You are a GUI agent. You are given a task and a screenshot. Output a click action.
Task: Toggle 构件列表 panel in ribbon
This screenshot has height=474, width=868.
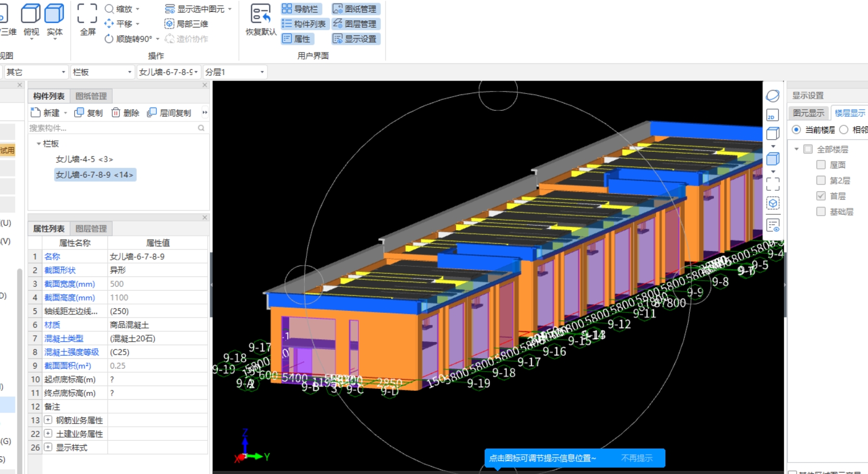[x=304, y=24]
